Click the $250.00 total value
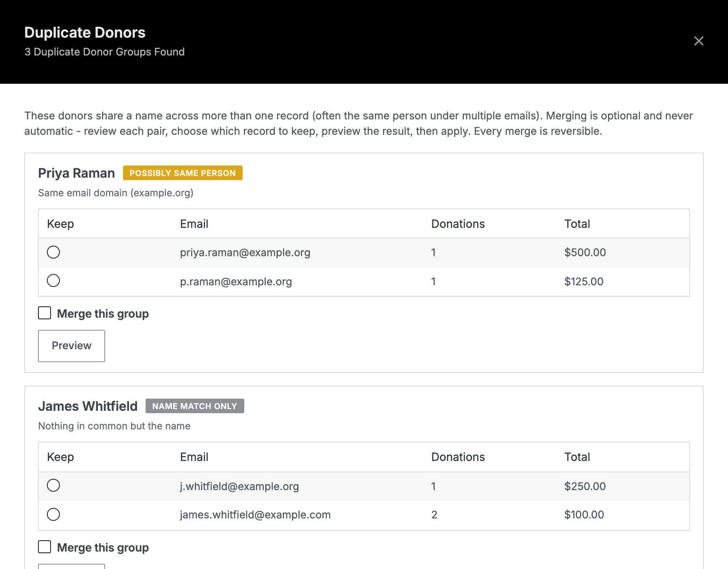This screenshot has height=569, width=728. pos(585,486)
